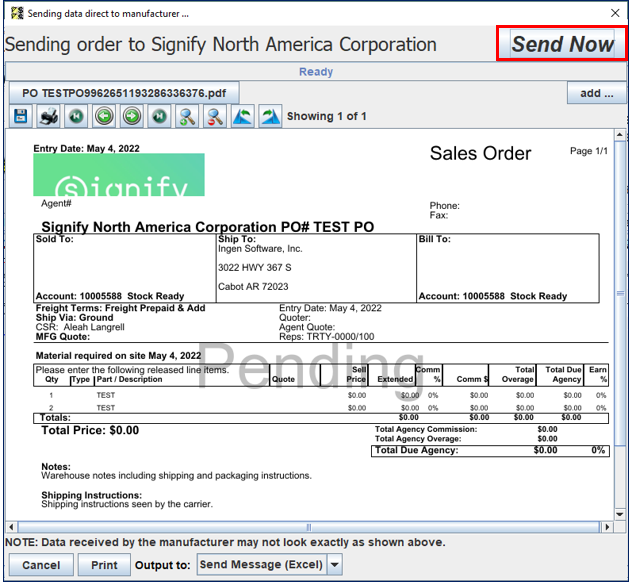The width and height of the screenshot is (629, 585).
Task: Select the PO TESTPO996265119328633637​6.pdf tab
Action: pos(124,93)
